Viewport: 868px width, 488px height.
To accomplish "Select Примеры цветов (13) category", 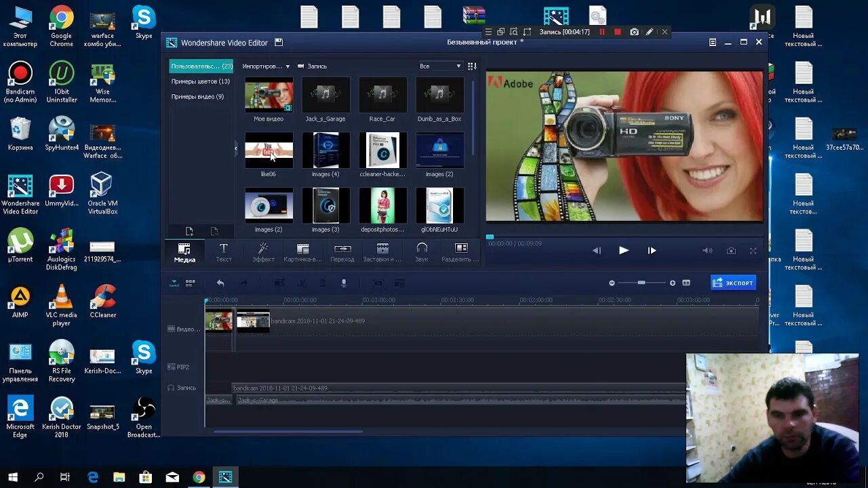I will (200, 81).
